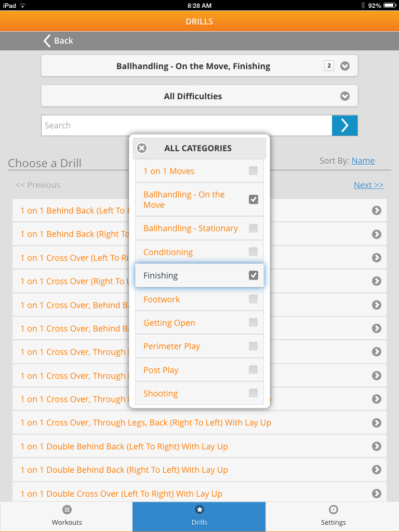This screenshot has height=532, width=399.
Task: Open arrow for 1 on 1 Behind Back (Left) drill
Action: point(377,210)
